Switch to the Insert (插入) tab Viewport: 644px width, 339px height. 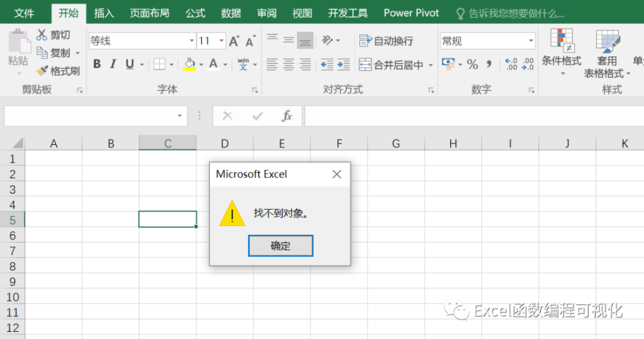point(104,14)
